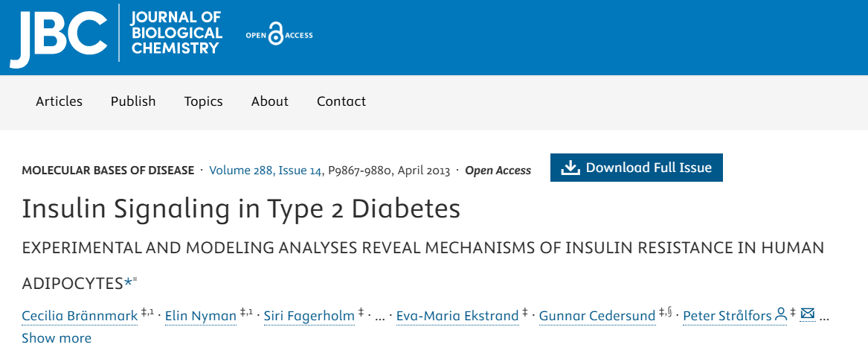Open Gunnar Cedersund's author link
Screen dimensions: 868x359
tap(597, 316)
